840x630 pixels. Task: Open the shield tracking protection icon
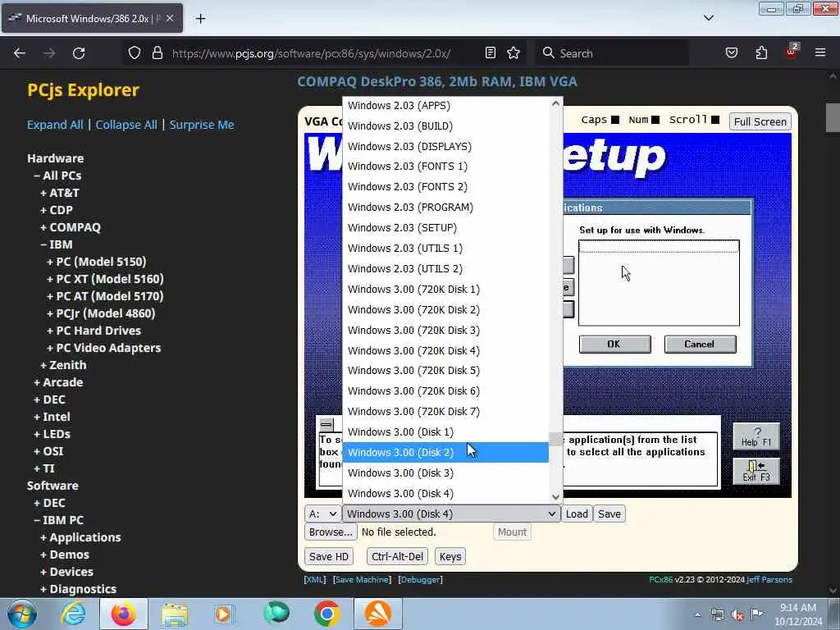tap(135, 53)
